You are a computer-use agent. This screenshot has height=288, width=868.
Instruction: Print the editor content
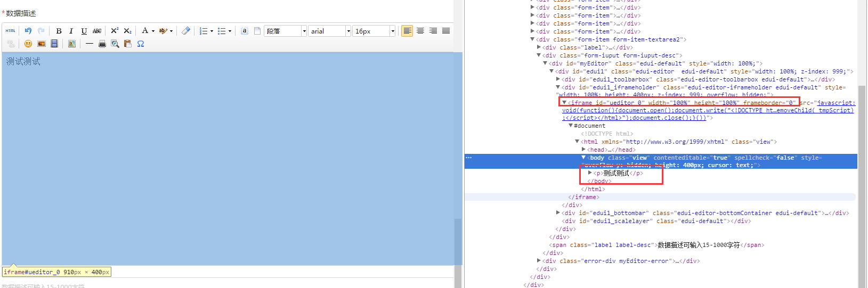[x=102, y=44]
